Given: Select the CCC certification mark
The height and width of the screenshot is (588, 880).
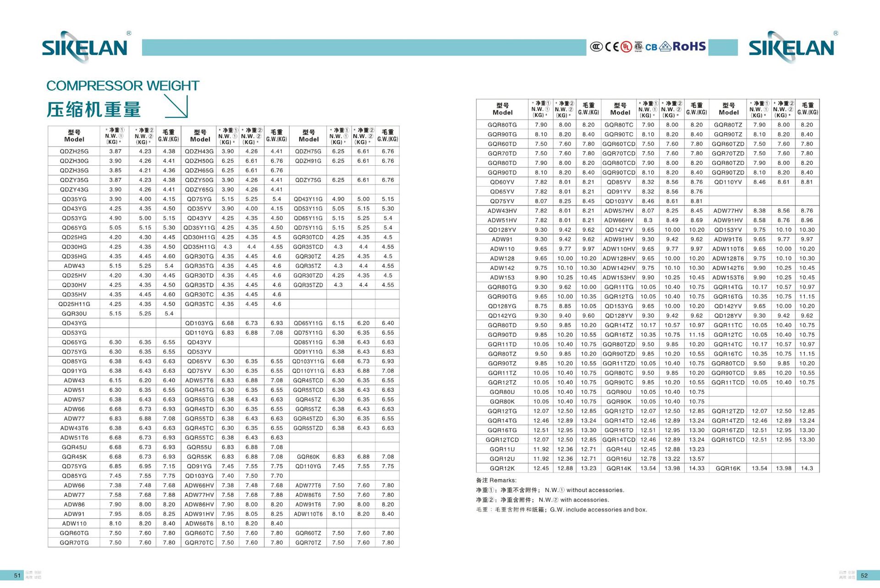Looking at the screenshot, I should tap(596, 47).
